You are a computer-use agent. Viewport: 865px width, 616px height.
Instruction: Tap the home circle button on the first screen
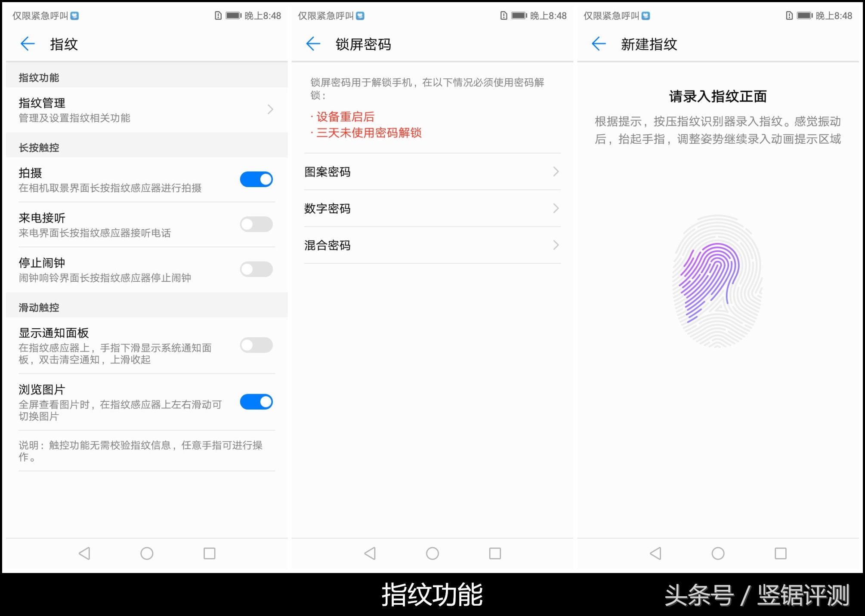point(146,553)
